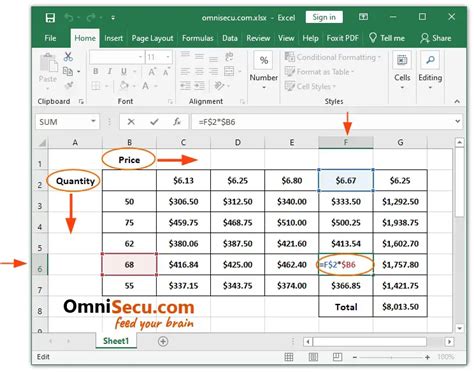Viewport: 474px width, 372px height.
Task: Open the font name dropdown
Action: point(140,57)
